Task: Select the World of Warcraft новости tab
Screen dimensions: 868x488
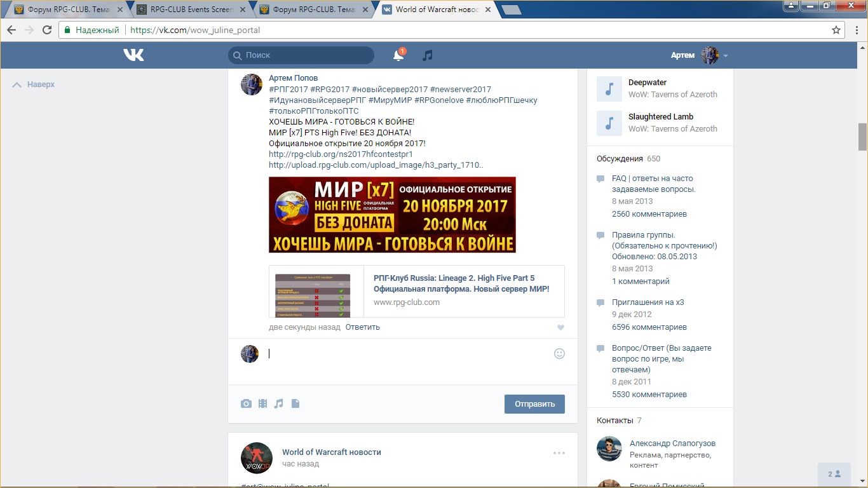Action: [437, 10]
